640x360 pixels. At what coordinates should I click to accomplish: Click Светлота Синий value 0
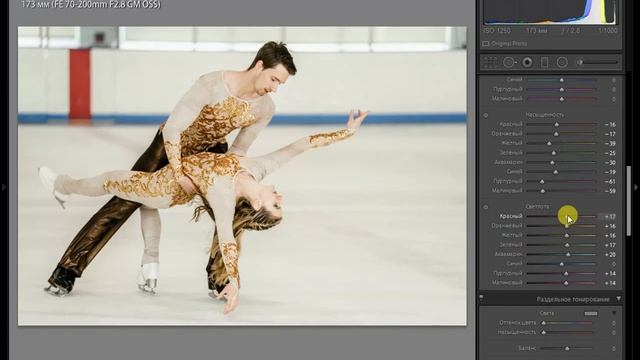(x=613, y=264)
